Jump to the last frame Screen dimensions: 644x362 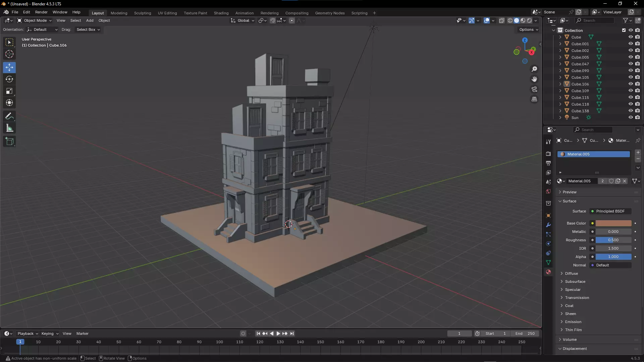292,334
